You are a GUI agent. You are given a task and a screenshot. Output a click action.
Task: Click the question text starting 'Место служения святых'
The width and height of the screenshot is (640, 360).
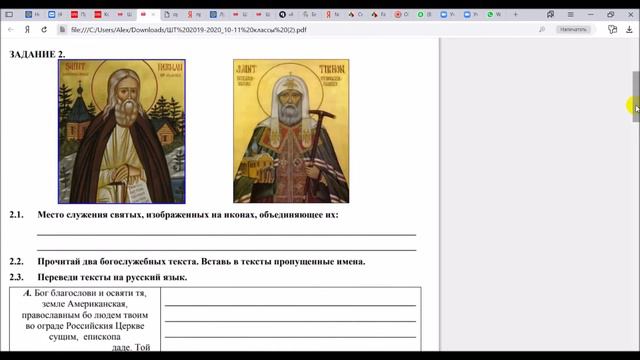[188, 215]
